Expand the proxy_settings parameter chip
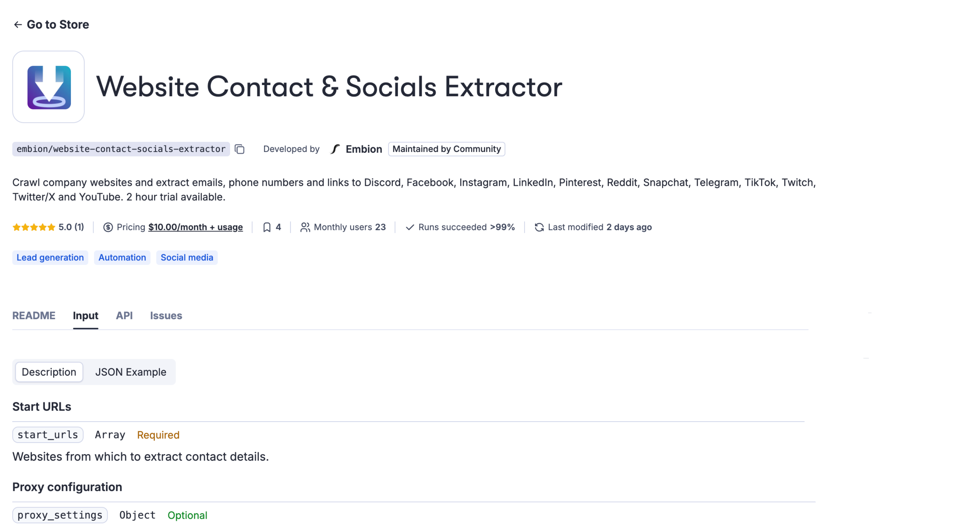This screenshot has height=524, width=980. [60, 515]
